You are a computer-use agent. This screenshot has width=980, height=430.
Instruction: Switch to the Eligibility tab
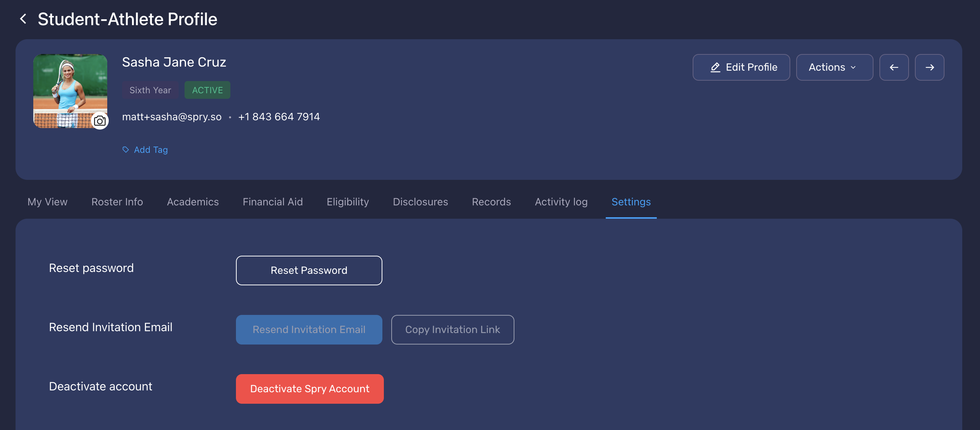tap(348, 202)
